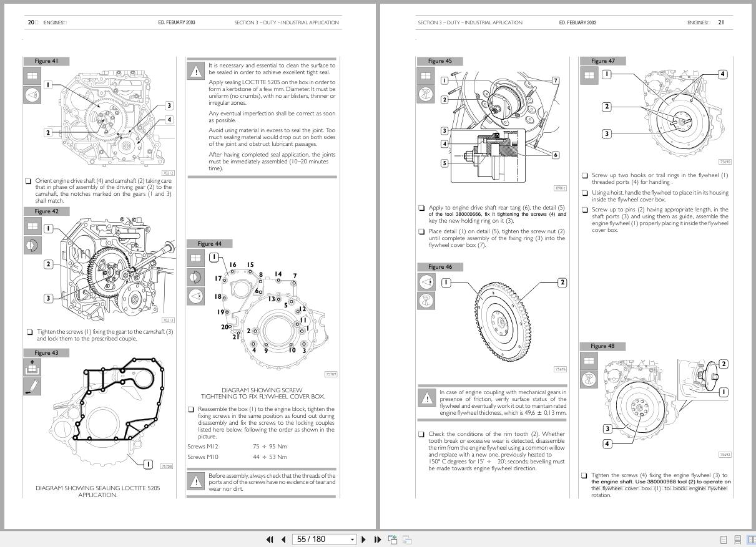The image size is (756, 547).
Task: Click the caution icon above the flywheel thickness note
Action: [428, 398]
